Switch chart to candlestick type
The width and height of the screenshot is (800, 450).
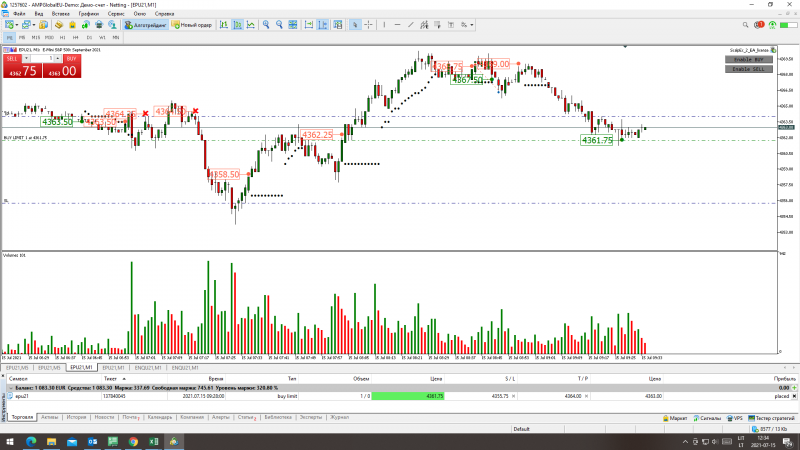point(237,24)
